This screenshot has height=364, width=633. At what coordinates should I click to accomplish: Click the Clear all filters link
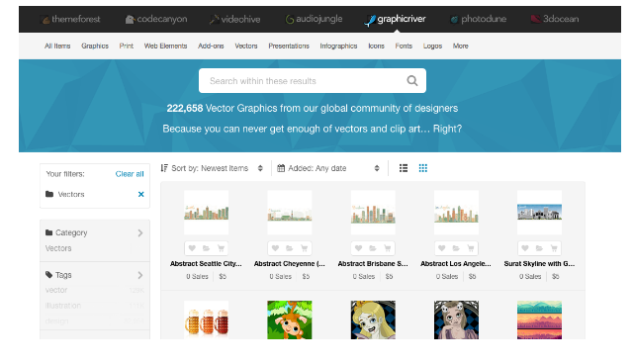[130, 174]
